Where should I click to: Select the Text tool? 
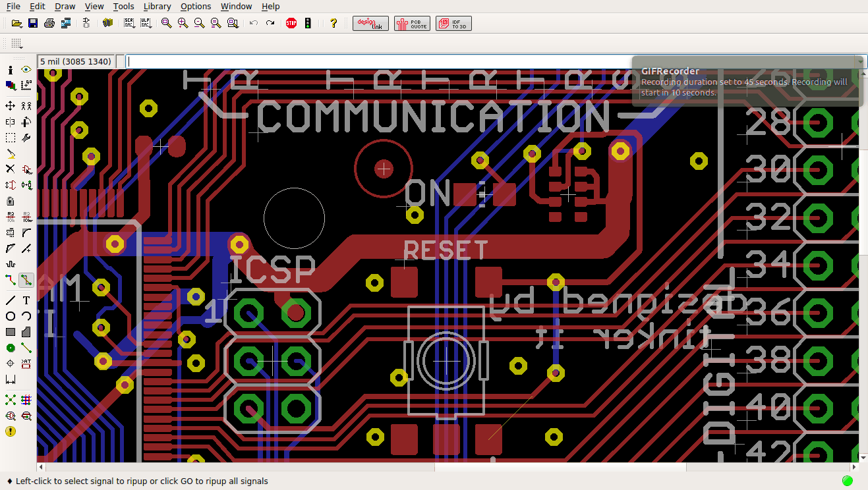(26, 300)
